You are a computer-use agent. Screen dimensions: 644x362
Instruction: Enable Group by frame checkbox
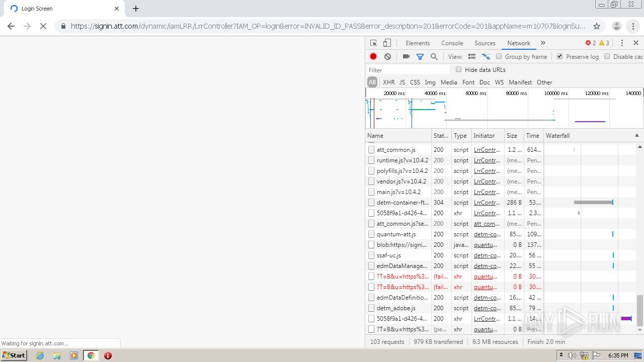pyautogui.click(x=499, y=56)
